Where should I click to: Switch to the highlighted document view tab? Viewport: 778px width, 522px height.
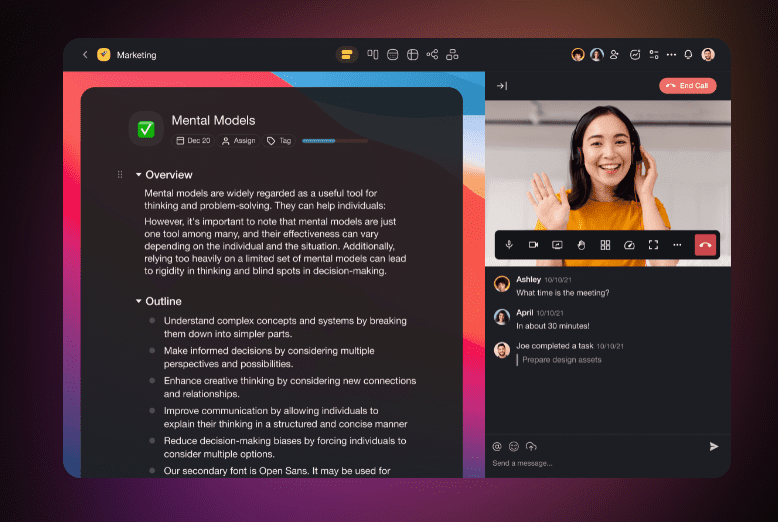click(x=346, y=55)
